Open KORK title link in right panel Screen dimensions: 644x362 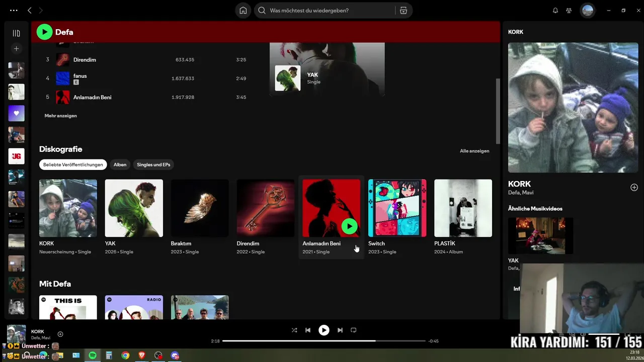click(x=519, y=184)
